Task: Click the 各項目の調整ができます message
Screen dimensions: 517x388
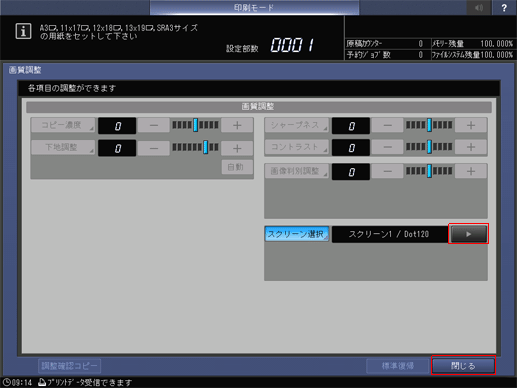Action: 72,88
